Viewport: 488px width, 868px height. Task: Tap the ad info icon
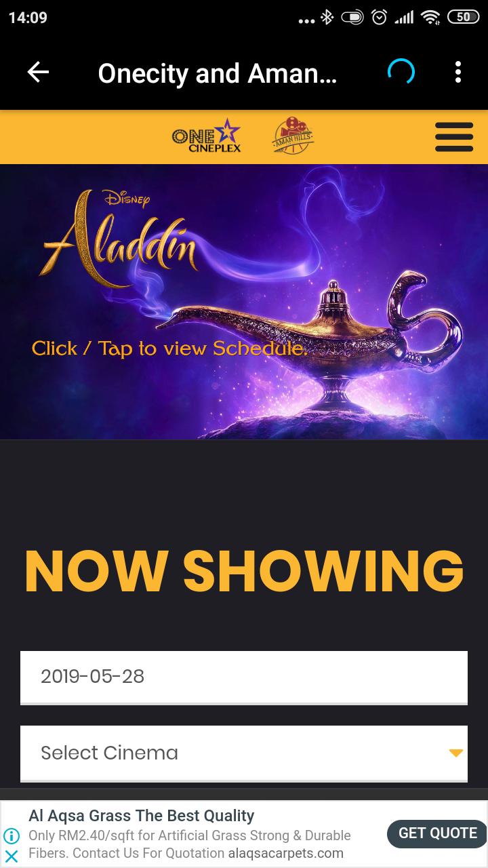click(x=12, y=836)
